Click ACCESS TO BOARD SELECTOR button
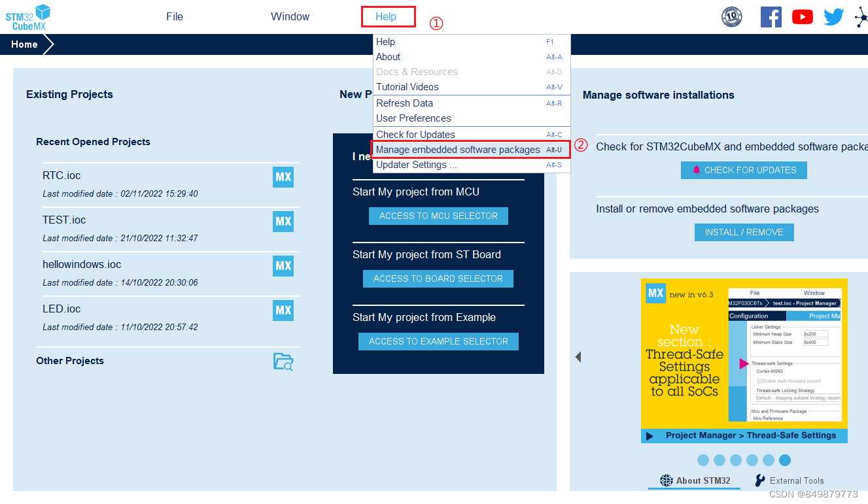 [x=438, y=278]
